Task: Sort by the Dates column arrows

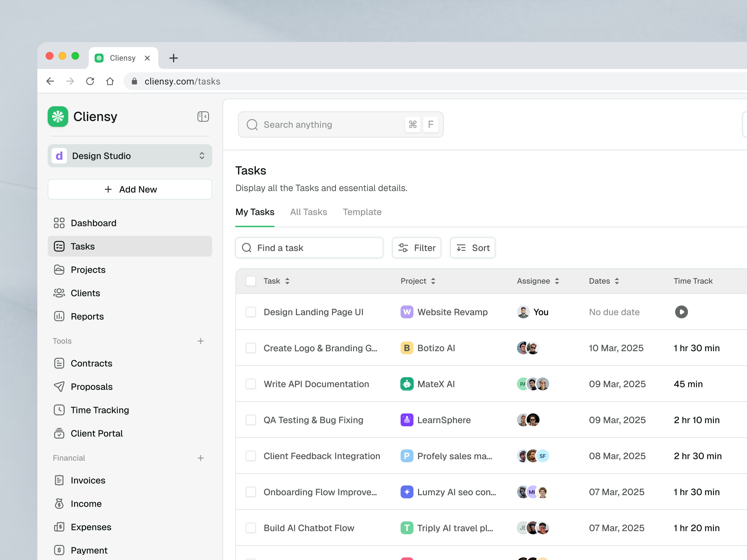Action: coord(617,281)
